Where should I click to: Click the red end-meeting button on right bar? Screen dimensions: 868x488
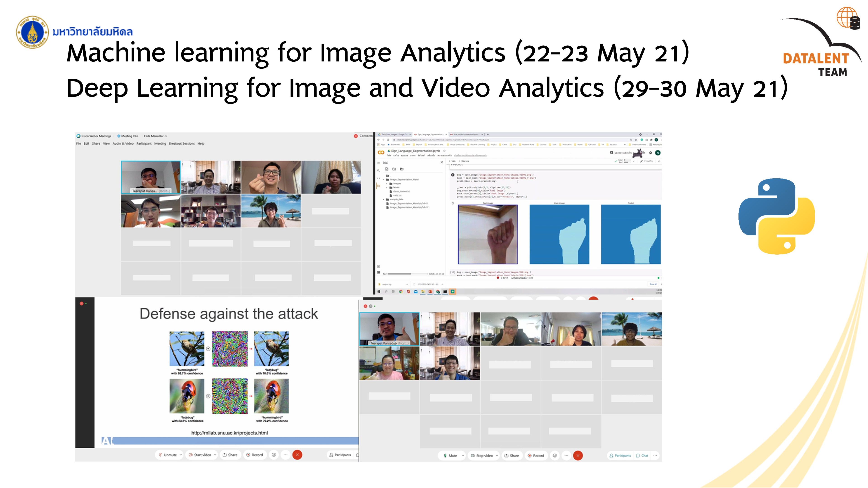pyautogui.click(x=578, y=455)
